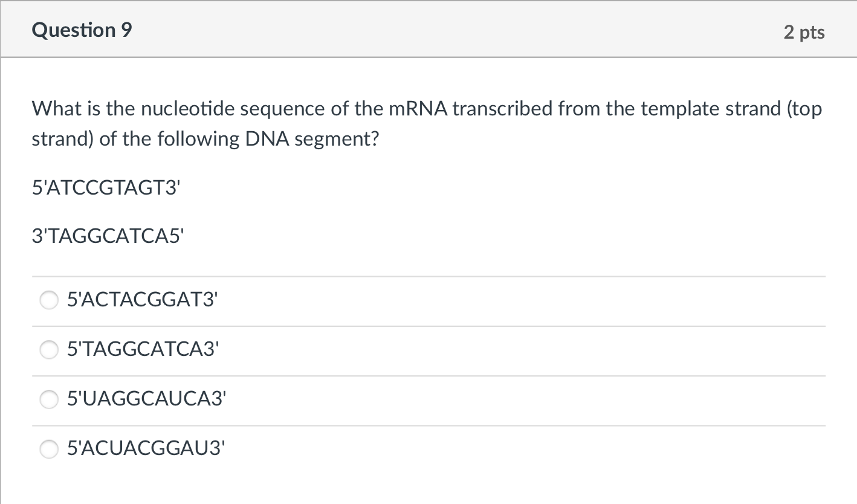The image size is (857, 504).
Task: Click the radio circle beside 5'ACTACGGAT3'
Action: click(x=49, y=299)
